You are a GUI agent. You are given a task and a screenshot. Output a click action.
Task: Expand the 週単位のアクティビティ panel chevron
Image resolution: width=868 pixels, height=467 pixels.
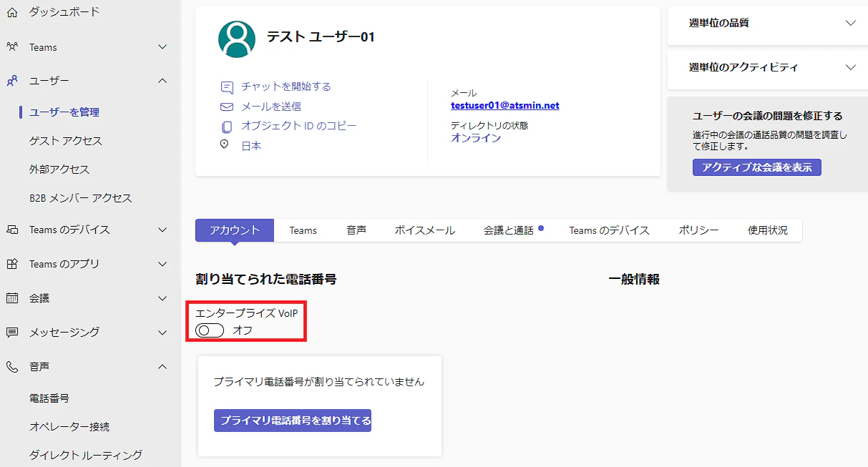[x=850, y=67]
